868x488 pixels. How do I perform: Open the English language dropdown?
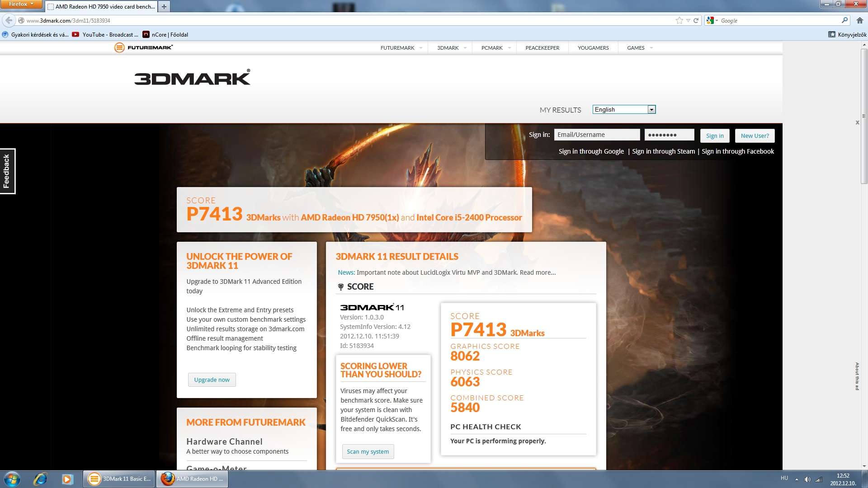624,109
